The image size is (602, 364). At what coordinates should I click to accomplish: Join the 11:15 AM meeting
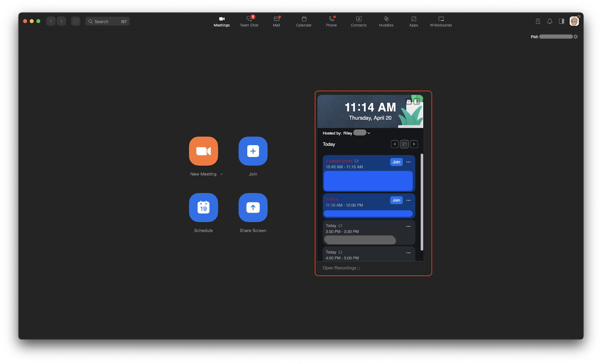(396, 200)
